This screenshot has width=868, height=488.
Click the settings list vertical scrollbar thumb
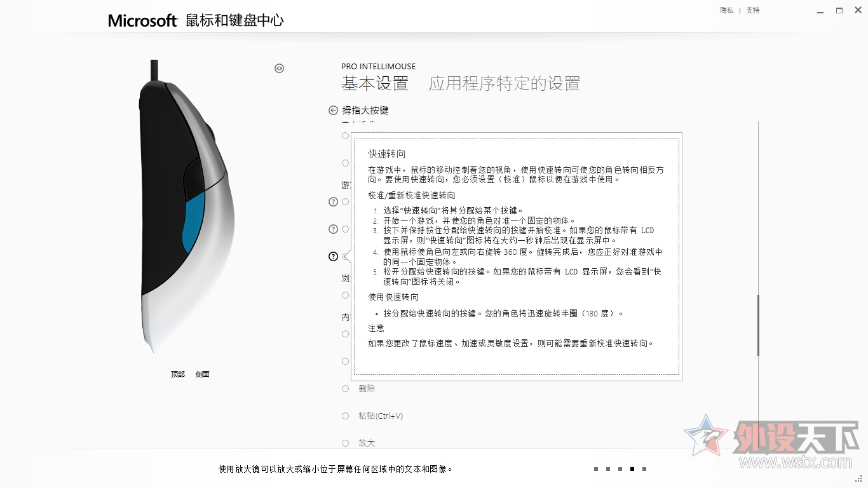pos(758,325)
